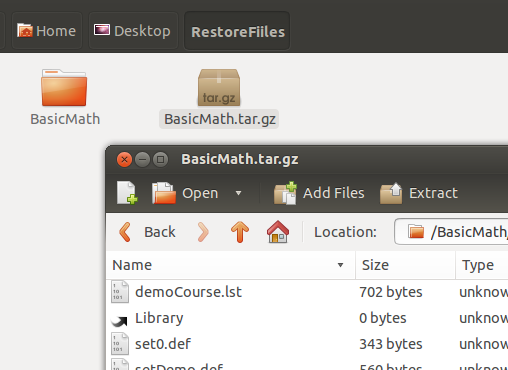Minimize the archive manager window
The image size is (508, 370).
(x=142, y=160)
